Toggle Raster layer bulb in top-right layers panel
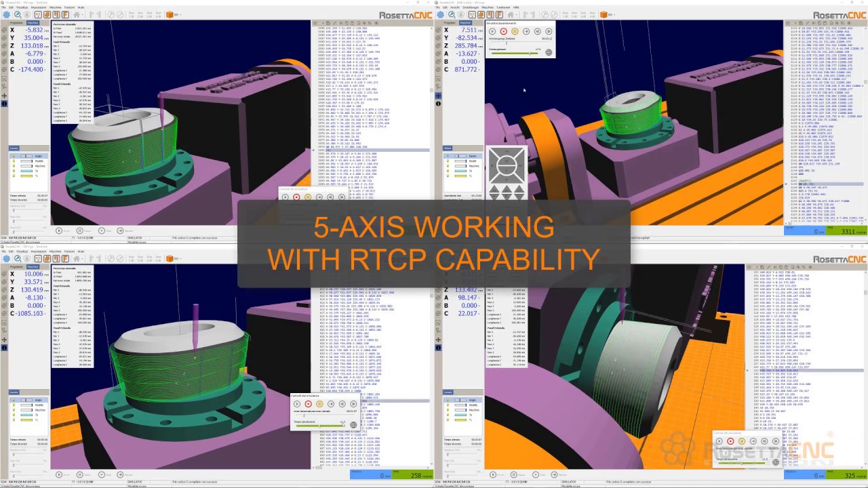Viewport: 868px width, 488px height. 448,156
